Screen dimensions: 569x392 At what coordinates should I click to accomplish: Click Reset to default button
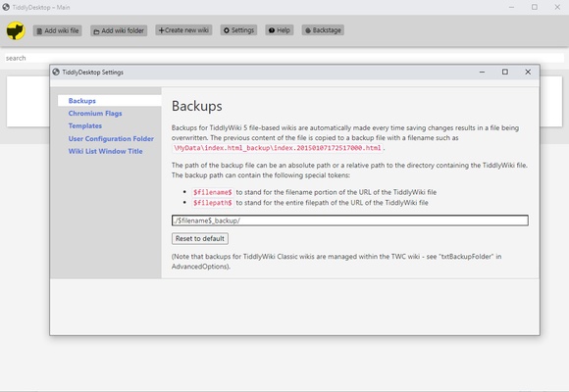(200, 238)
